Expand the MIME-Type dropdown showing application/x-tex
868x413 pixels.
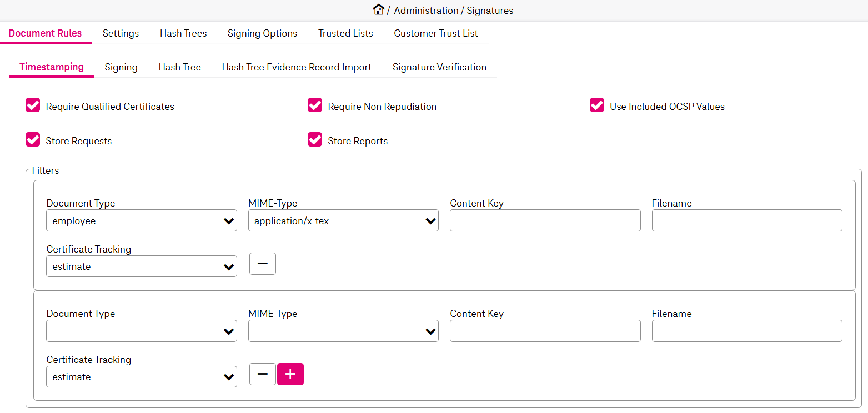tap(343, 221)
